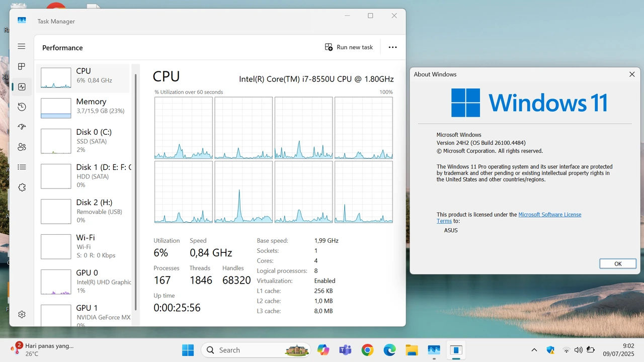Screen dimensions: 644x362
Task: Open Microsoft Teams from the taskbar
Action: (x=345, y=350)
